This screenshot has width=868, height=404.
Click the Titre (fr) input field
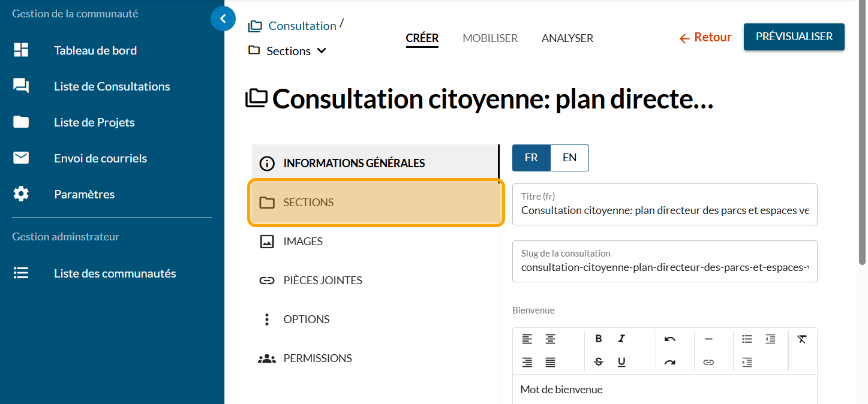click(664, 210)
